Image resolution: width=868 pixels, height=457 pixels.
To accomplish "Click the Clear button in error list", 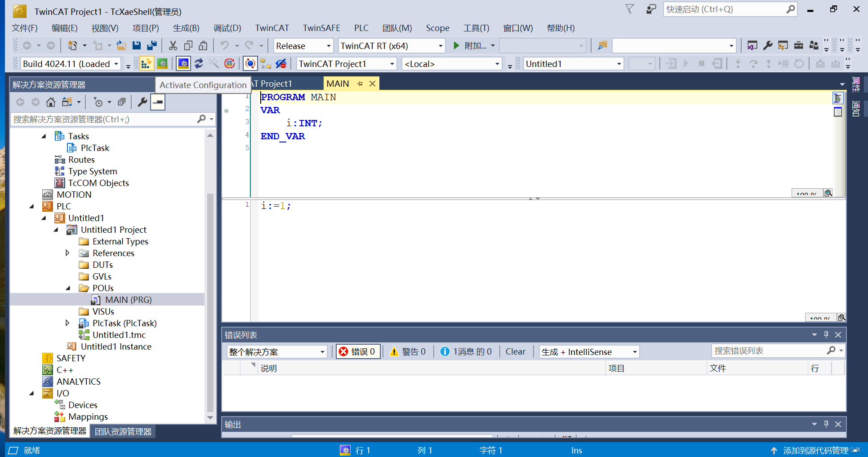I will click(515, 351).
